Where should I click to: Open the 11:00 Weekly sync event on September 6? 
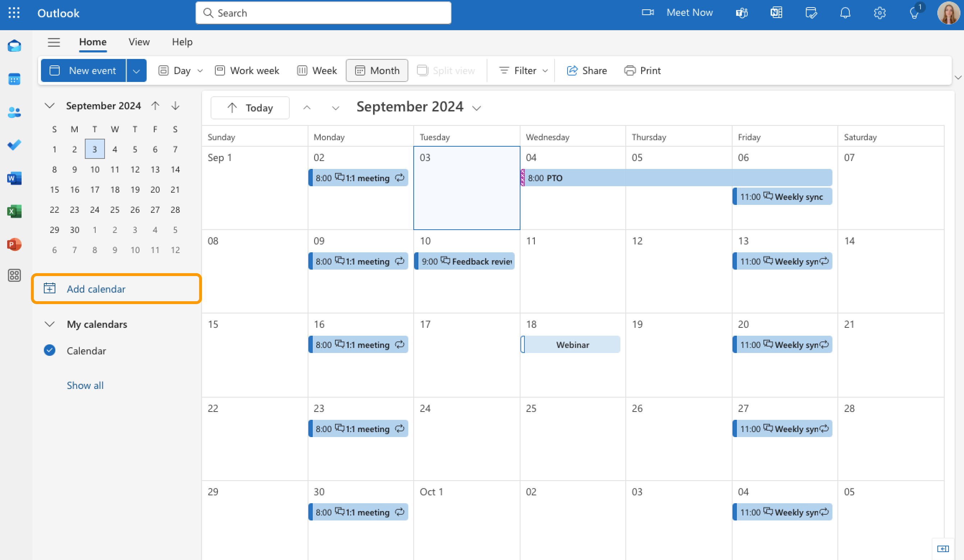[782, 196]
